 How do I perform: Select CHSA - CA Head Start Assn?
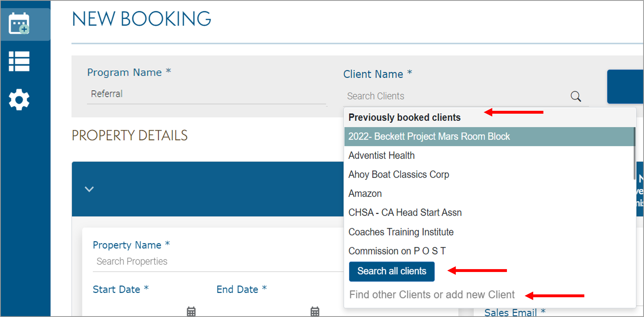click(405, 212)
